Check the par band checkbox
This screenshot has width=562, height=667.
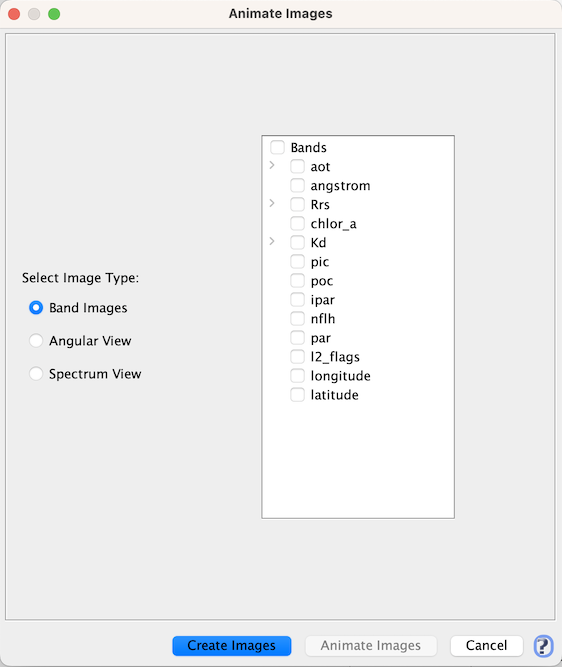pyautogui.click(x=297, y=338)
